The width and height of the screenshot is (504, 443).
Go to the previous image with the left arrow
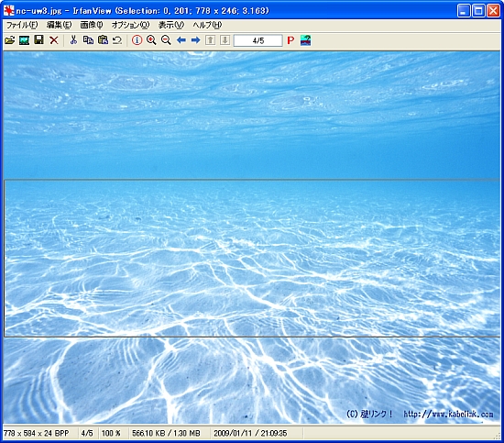[181, 40]
